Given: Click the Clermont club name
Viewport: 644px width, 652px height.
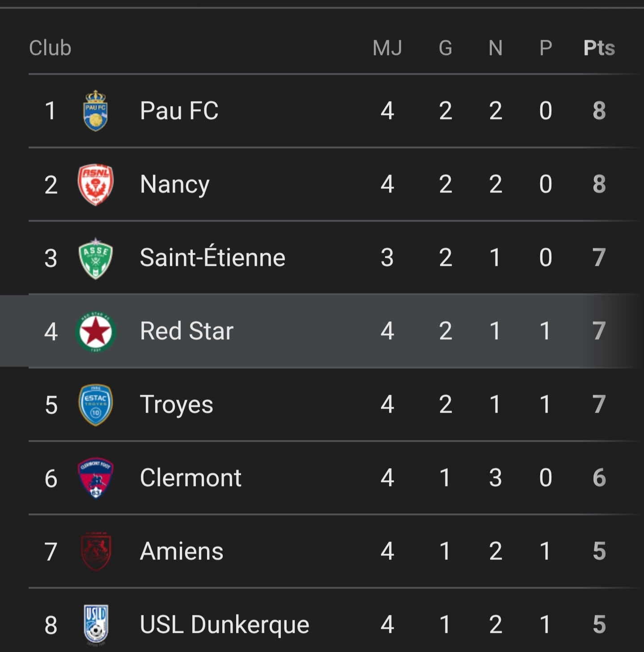Looking at the screenshot, I should pos(191,478).
